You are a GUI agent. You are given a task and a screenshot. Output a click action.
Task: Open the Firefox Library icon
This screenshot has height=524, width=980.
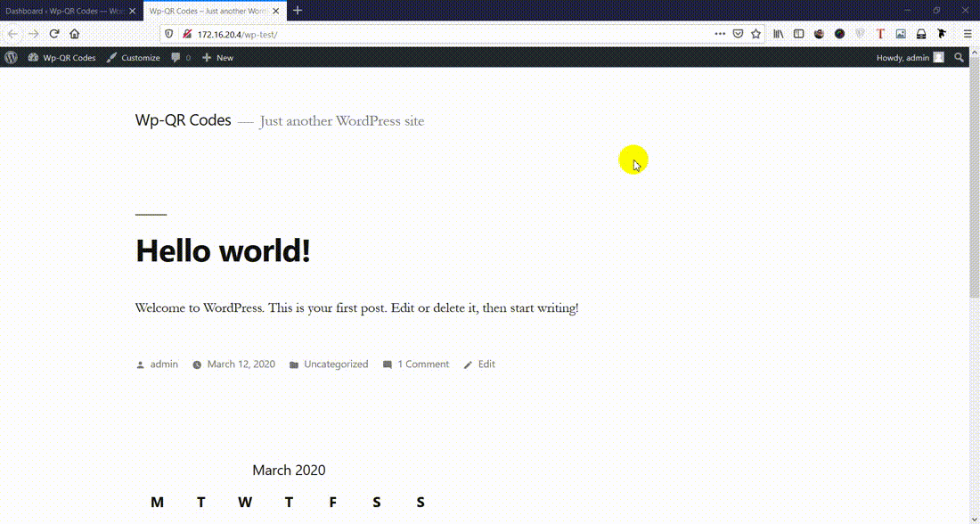point(778,34)
